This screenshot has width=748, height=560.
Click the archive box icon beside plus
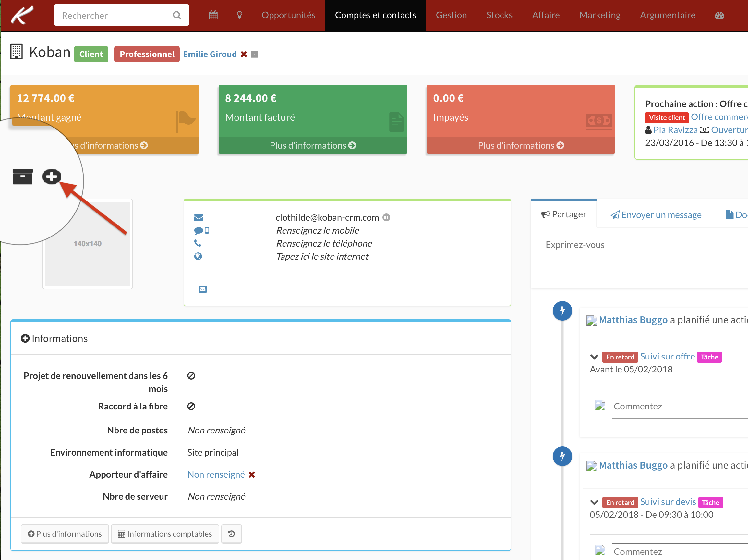[x=23, y=177]
